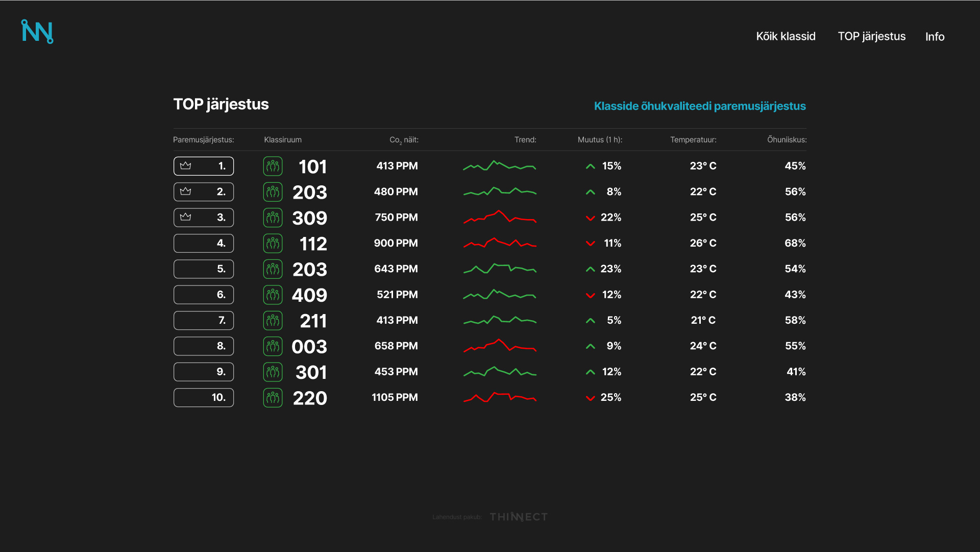Click the people icon beside room 309

coord(273,218)
